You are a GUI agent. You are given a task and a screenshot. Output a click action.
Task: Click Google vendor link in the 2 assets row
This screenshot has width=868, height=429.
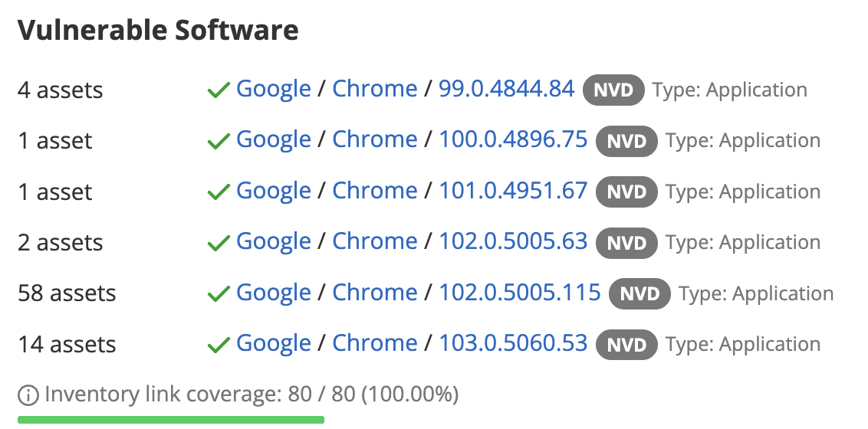click(x=274, y=241)
